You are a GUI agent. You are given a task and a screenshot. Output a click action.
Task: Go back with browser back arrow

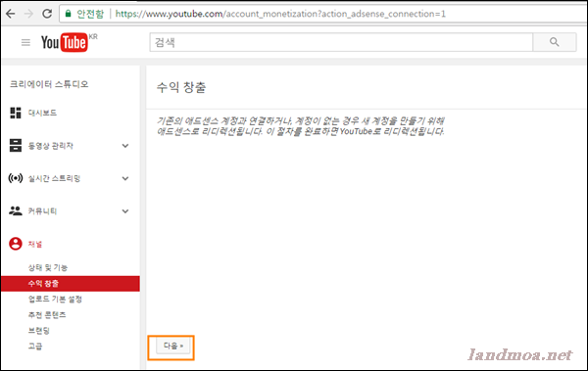tap(11, 14)
